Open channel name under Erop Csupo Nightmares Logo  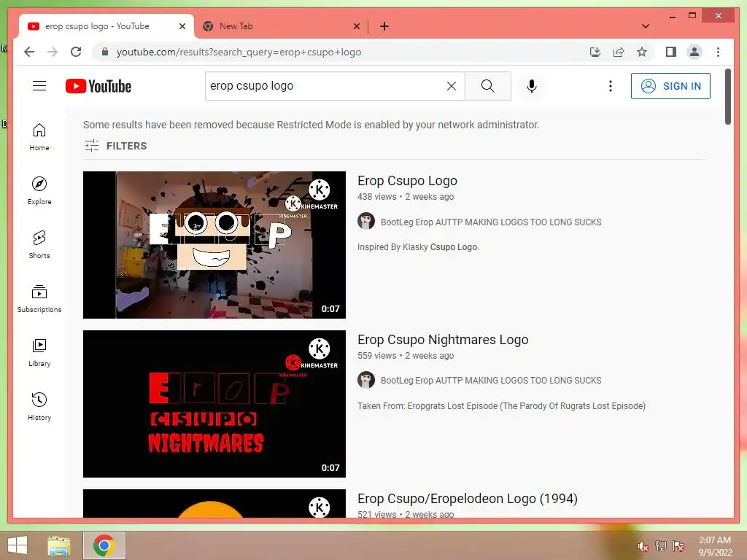(491, 380)
